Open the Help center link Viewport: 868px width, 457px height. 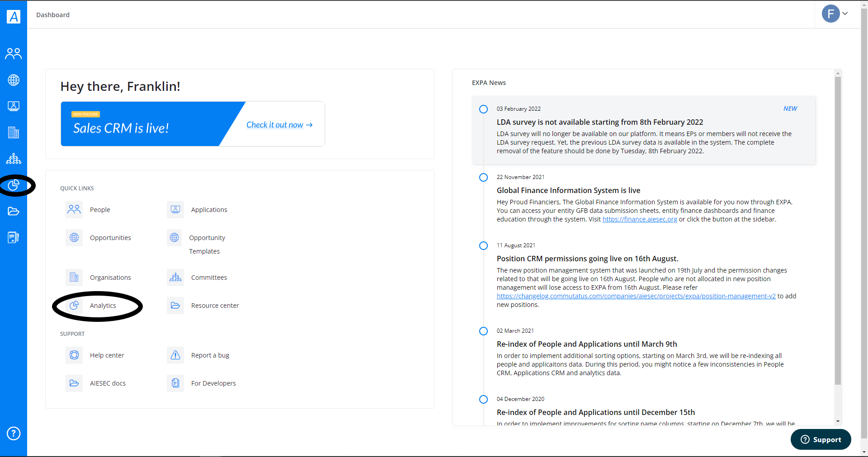[x=107, y=355]
